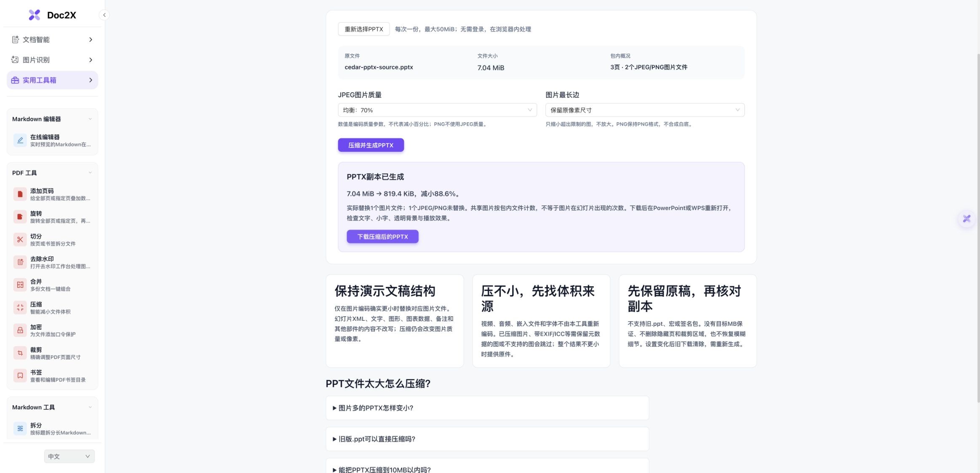Click the 压缩并生成PPTX button

371,145
